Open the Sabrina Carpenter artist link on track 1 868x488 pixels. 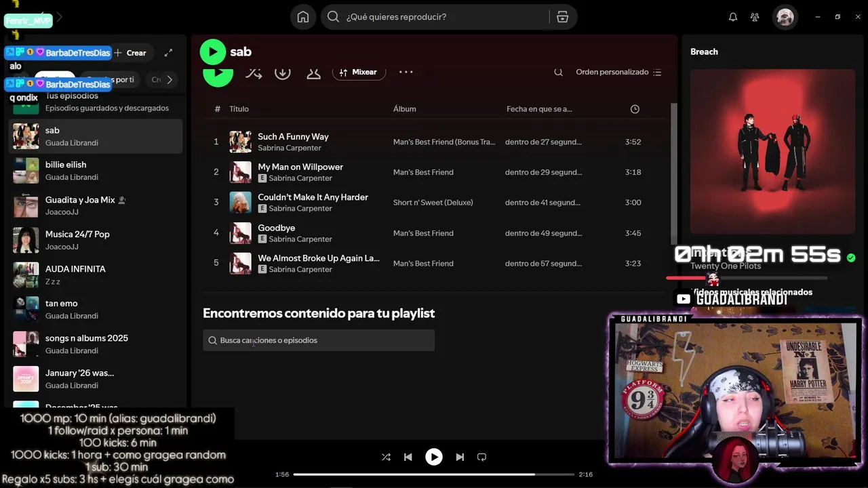click(x=290, y=148)
